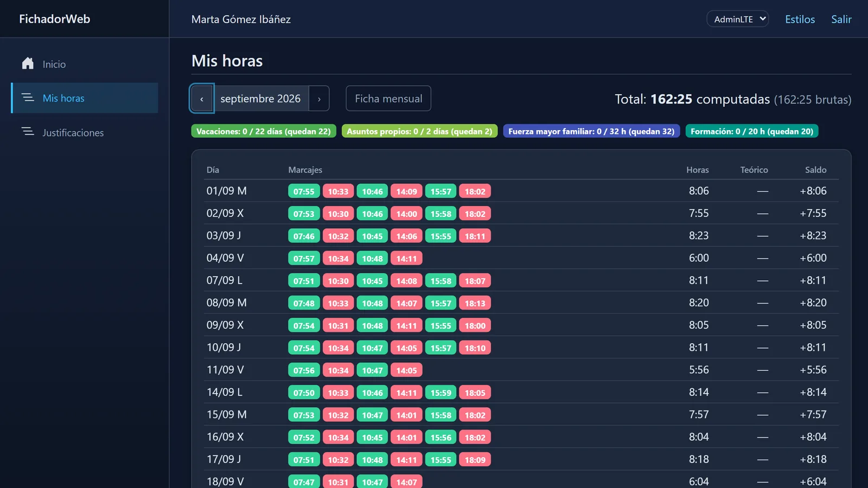
Task: Click the Justificaciones list icon
Action: point(28,132)
